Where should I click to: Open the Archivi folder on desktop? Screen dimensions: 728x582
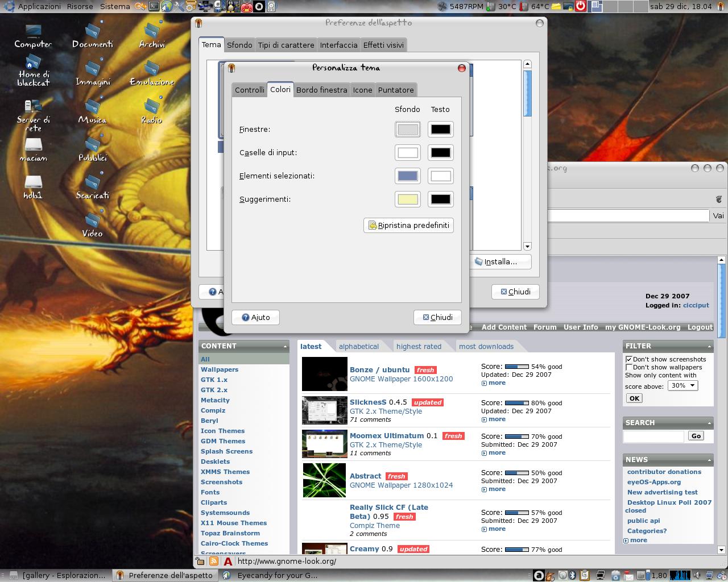click(152, 36)
